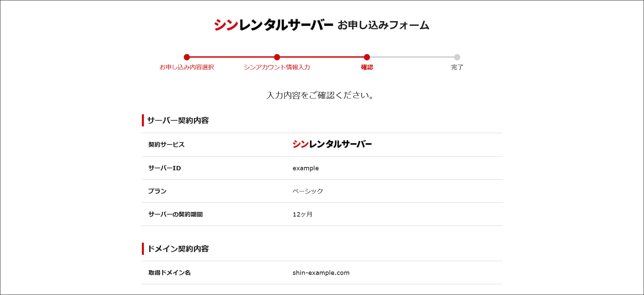
Task: Click the domain name shin-example.com
Action: pos(321,273)
